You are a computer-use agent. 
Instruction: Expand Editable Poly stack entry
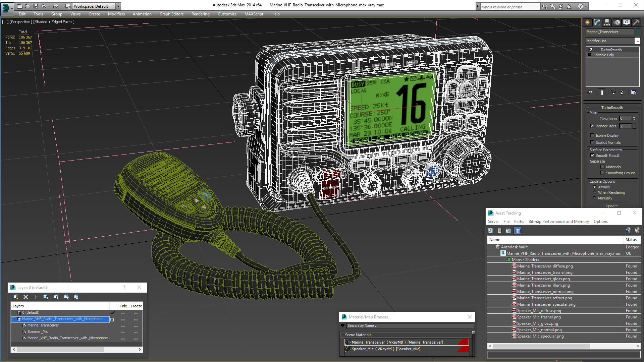pos(590,55)
